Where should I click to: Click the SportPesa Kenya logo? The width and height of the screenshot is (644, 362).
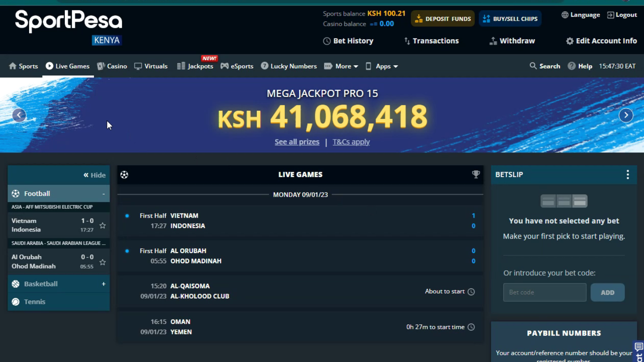click(68, 27)
